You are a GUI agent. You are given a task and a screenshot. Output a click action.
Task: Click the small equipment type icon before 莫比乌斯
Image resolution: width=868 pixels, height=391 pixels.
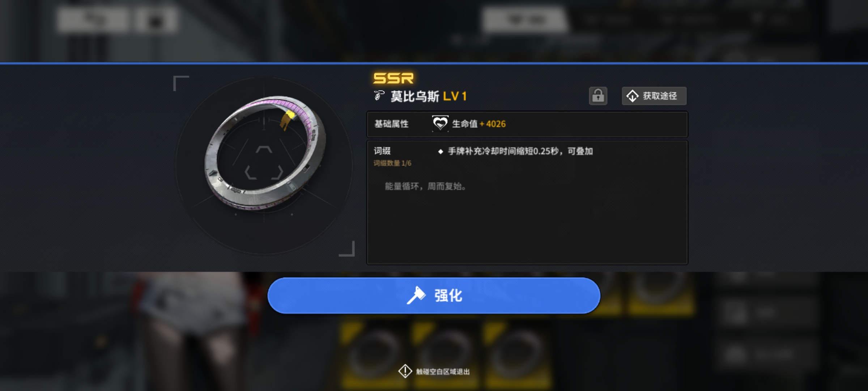[x=379, y=96]
